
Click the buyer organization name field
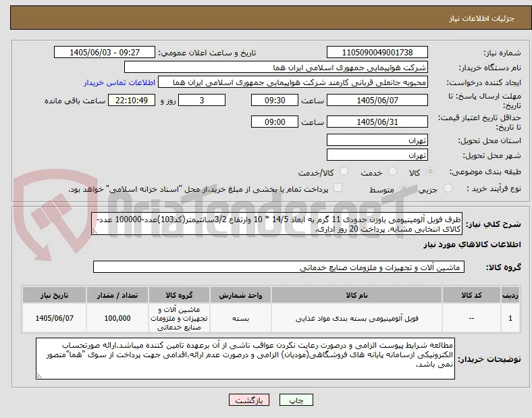(x=276, y=67)
